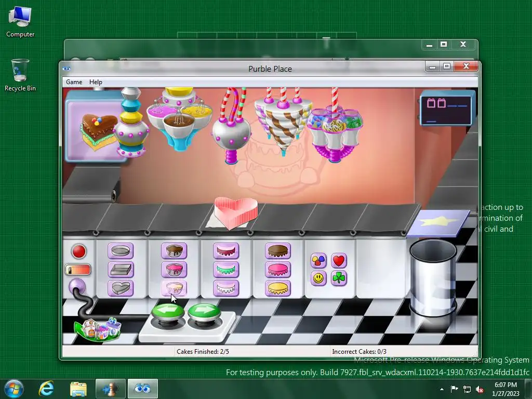
Task: Show hidden tray icons arrow
Action: click(442, 389)
